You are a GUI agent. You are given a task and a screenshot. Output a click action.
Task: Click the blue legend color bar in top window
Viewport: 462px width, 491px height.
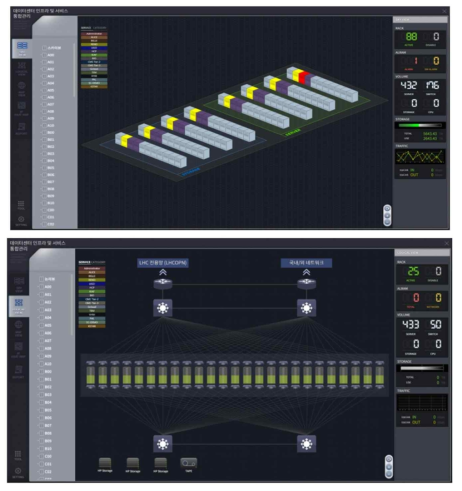94,48
